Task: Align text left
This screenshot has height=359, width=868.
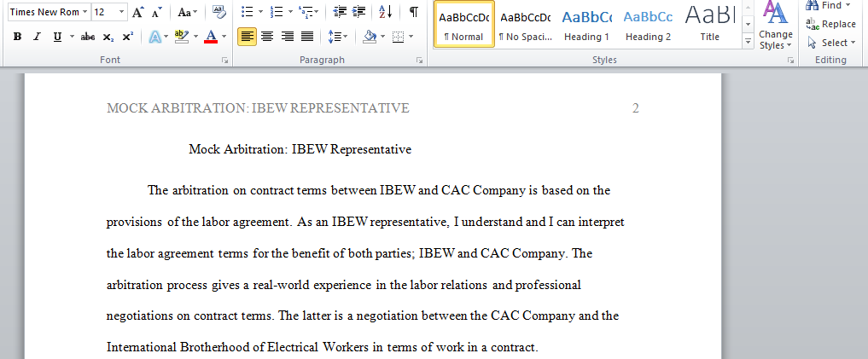Action: coord(248,37)
